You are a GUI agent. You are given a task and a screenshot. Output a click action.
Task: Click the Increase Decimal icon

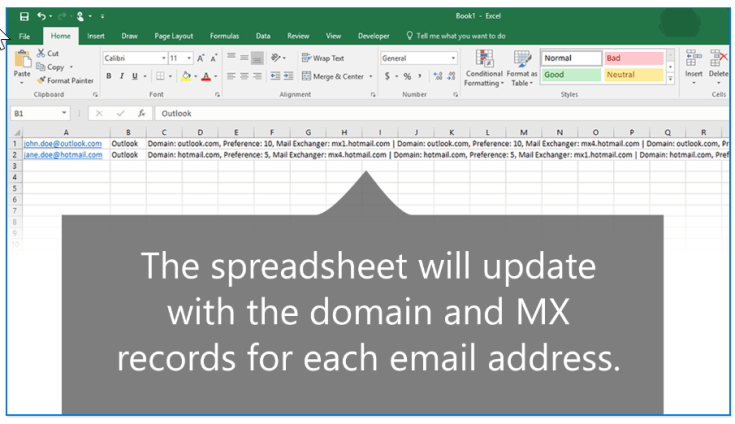(438, 76)
